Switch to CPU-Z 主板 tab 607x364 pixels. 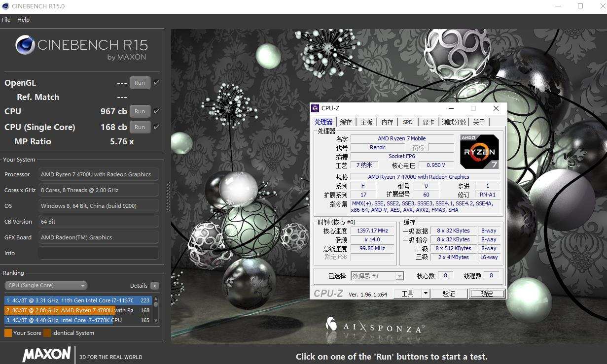click(x=367, y=122)
